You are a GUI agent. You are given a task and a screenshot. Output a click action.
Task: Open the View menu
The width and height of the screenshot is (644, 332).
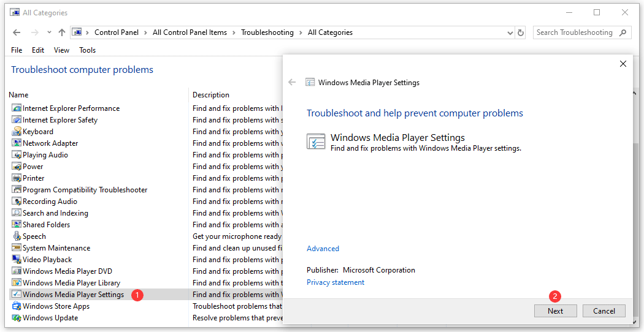coord(61,50)
